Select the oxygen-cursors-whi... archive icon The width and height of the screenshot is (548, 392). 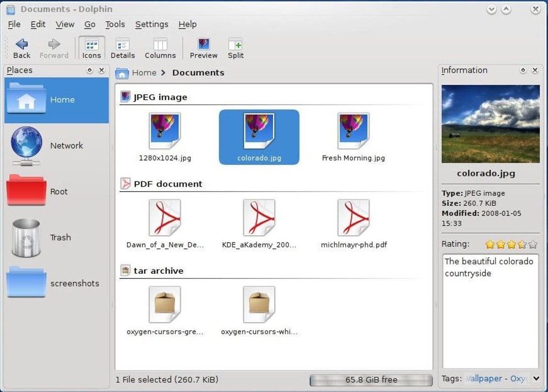point(259,304)
